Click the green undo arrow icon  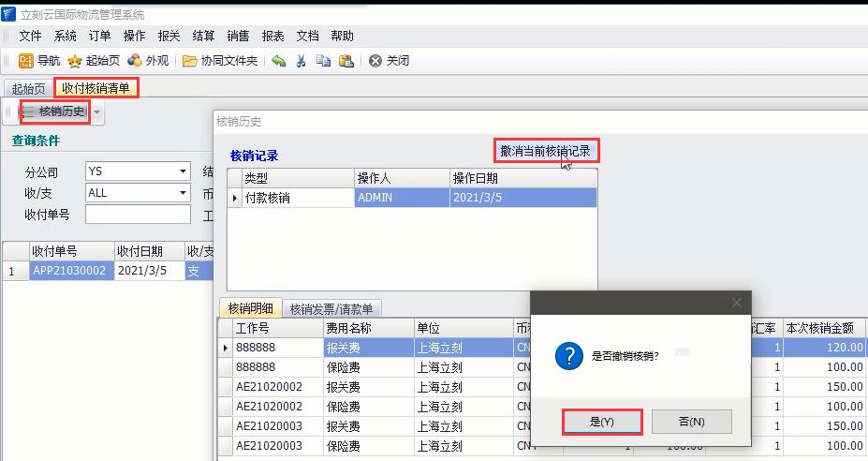click(278, 61)
